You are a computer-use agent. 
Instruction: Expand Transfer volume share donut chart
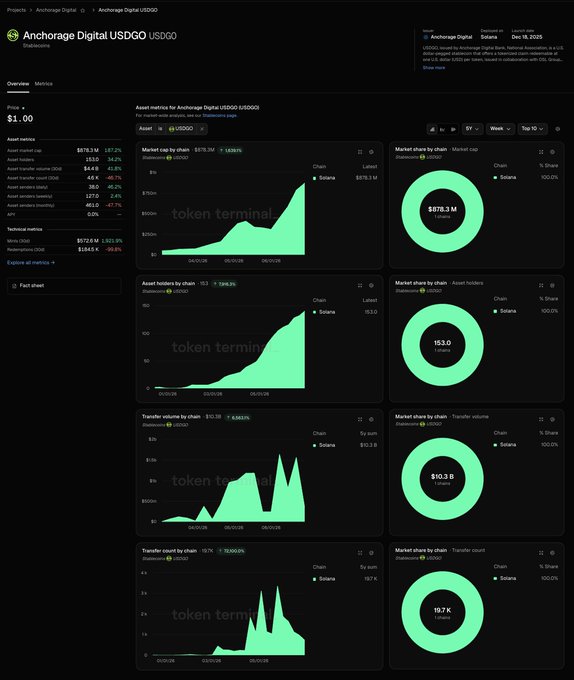[541, 419]
